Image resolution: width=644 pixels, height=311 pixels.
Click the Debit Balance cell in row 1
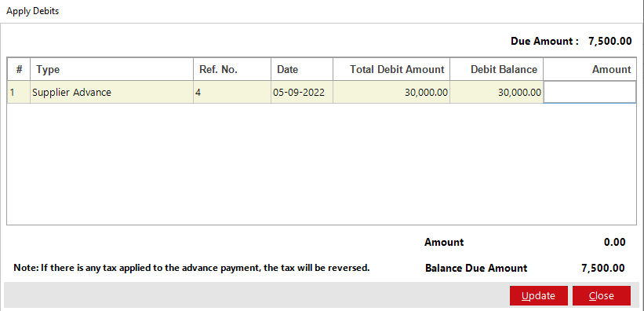click(497, 92)
